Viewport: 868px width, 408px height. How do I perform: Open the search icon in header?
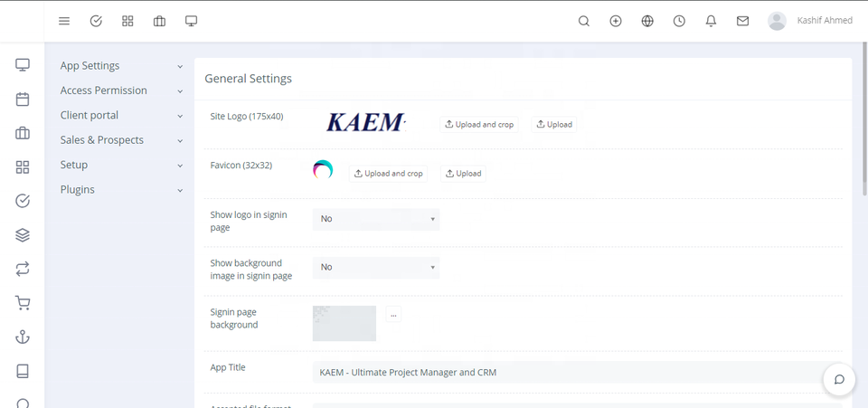pos(583,21)
